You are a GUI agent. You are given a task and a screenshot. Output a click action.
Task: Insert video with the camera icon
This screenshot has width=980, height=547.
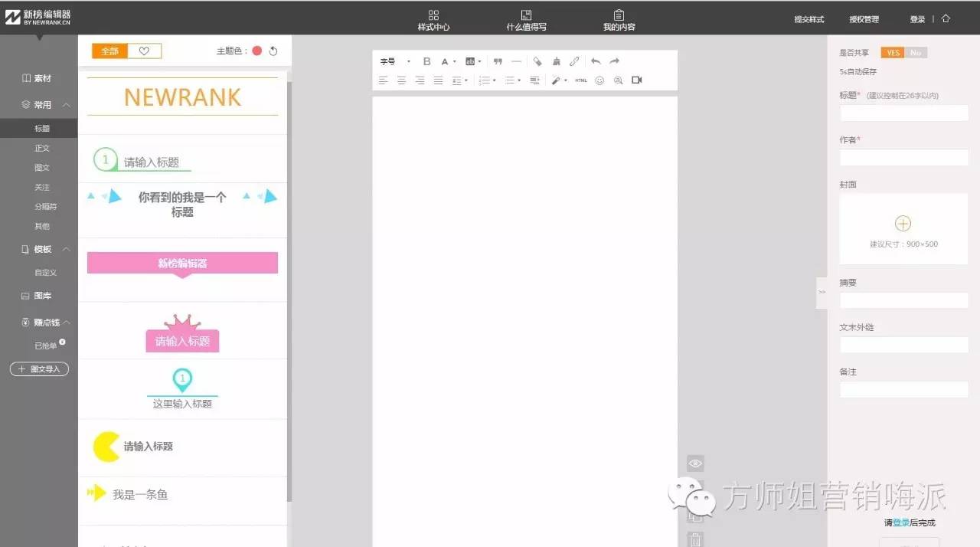click(636, 80)
